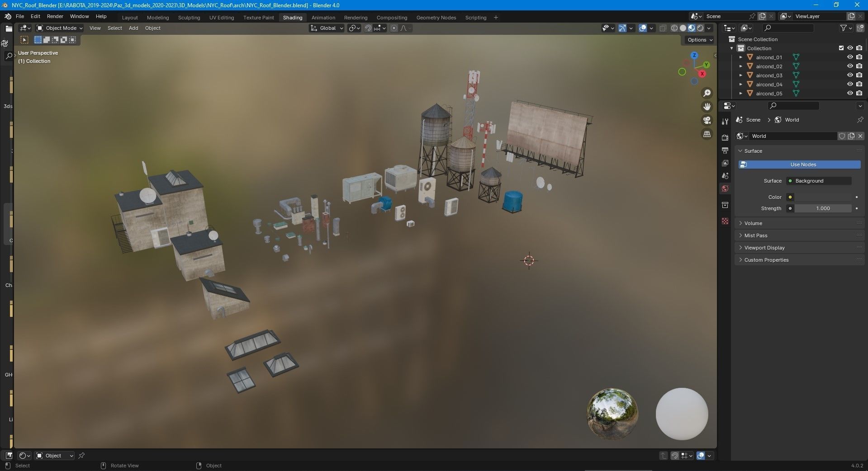Hide aircond_01 in the viewport
This screenshot has height=471, width=868.
[850, 57]
